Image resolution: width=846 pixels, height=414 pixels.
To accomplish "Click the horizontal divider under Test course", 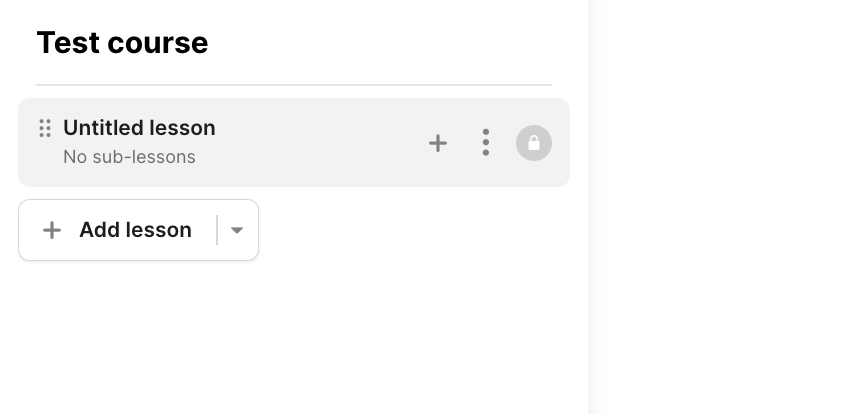I will point(294,85).
